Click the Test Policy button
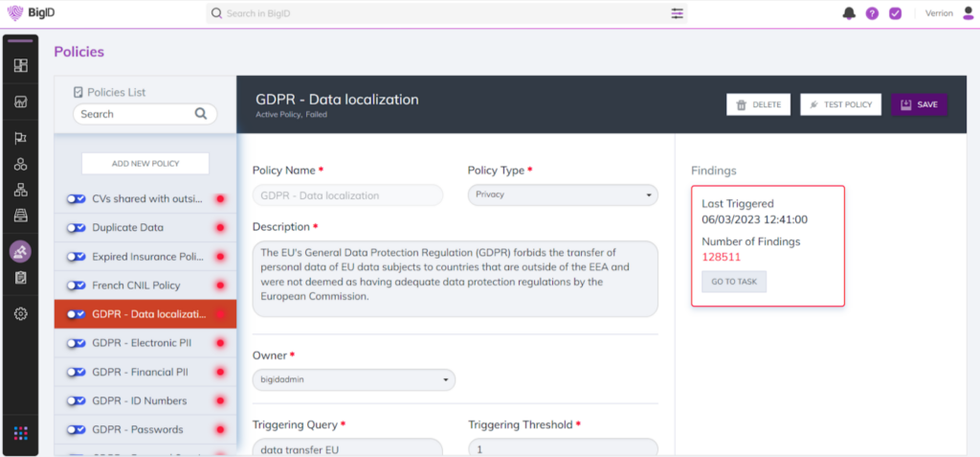 [x=841, y=104]
